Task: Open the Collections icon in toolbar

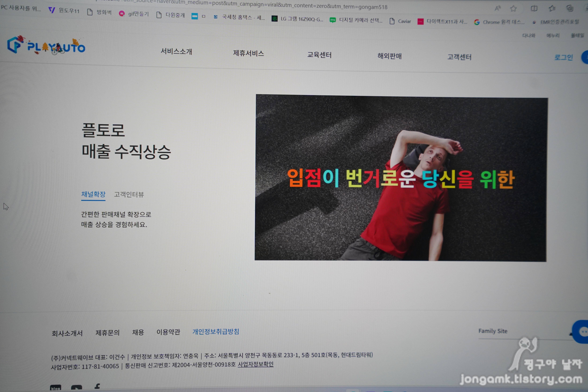Action: (x=570, y=9)
